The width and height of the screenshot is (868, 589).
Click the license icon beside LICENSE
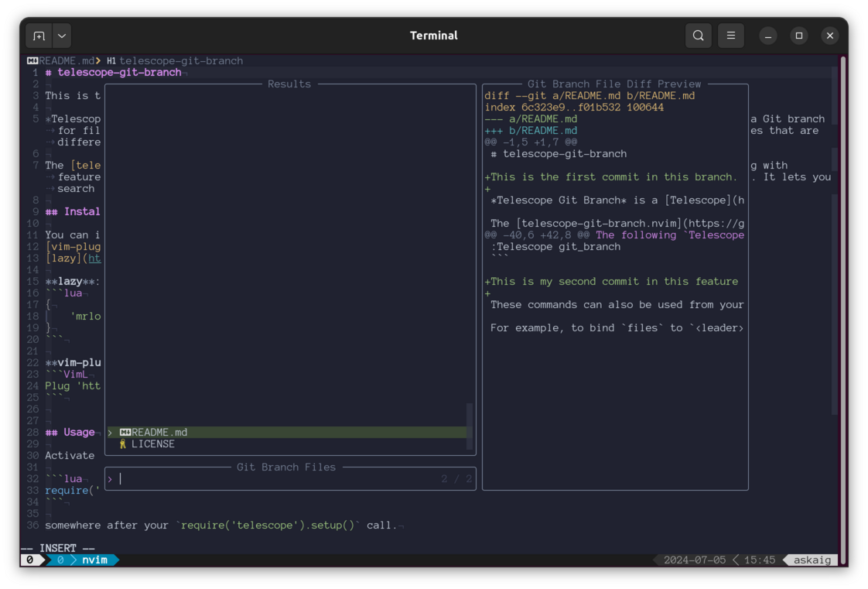click(x=123, y=444)
